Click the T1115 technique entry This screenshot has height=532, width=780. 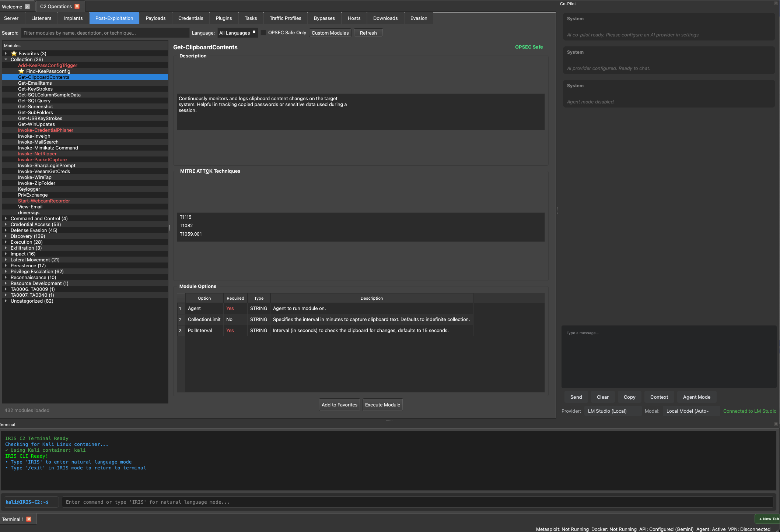(186, 217)
